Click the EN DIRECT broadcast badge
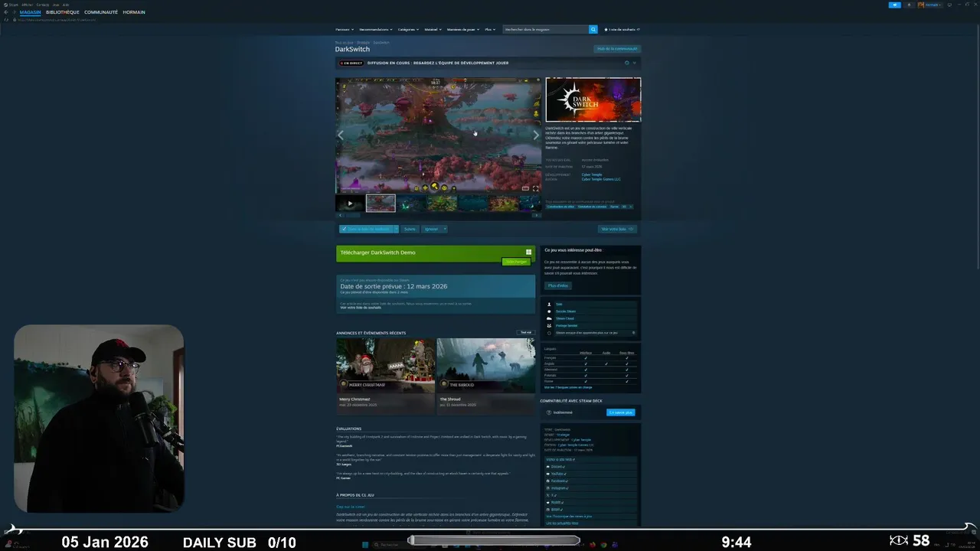This screenshot has height=551, width=980. [351, 63]
